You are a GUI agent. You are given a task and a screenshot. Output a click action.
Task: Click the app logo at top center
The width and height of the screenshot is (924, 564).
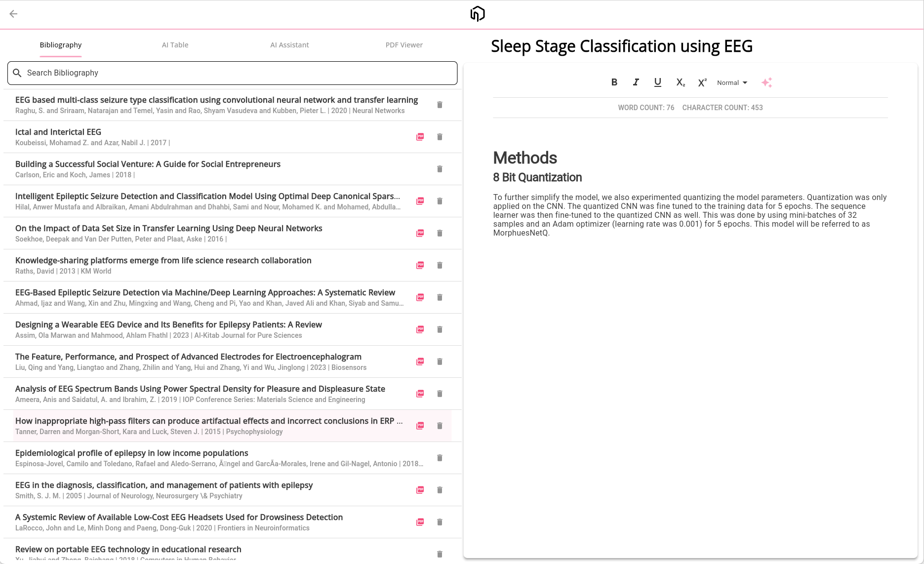click(477, 14)
